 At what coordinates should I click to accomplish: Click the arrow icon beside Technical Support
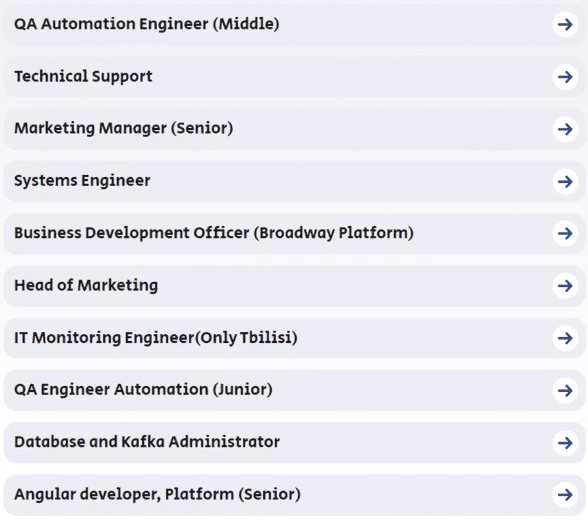pyautogui.click(x=565, y=77)
